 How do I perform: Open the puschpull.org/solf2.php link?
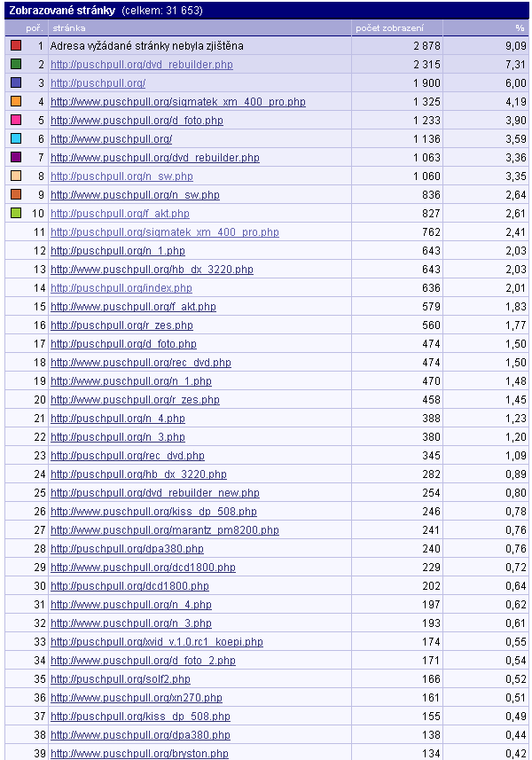[x=121, y=679]
